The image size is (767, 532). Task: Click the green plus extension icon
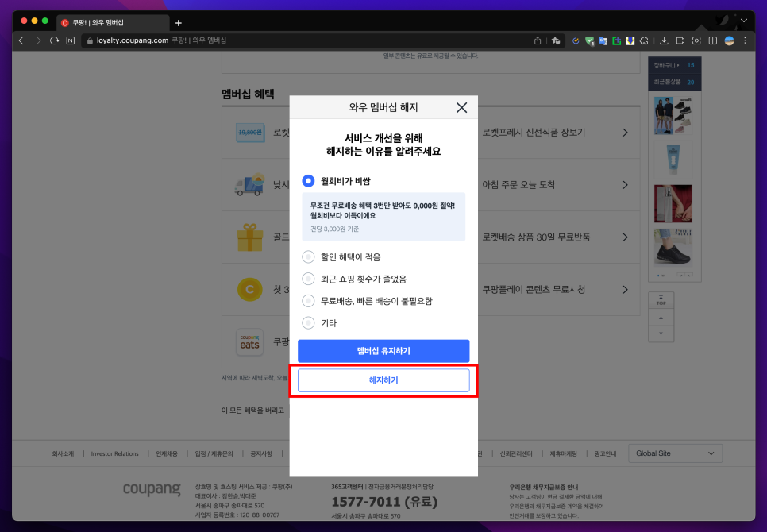coord(617,41)
